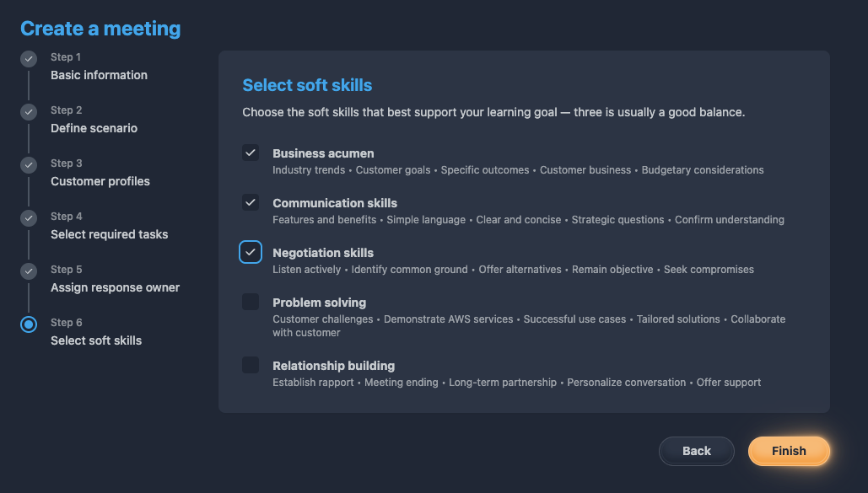Click the Step 6 active step indicator
This screenshot has width=868, height=493.
pyautogui.click(x=29, y=324)
